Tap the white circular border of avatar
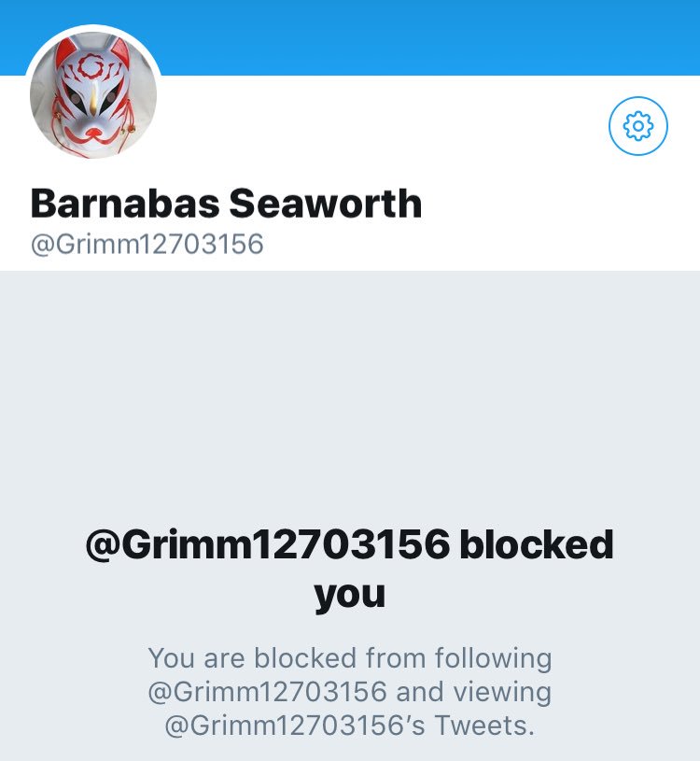 pyautogui.click(x=93, y=28)
